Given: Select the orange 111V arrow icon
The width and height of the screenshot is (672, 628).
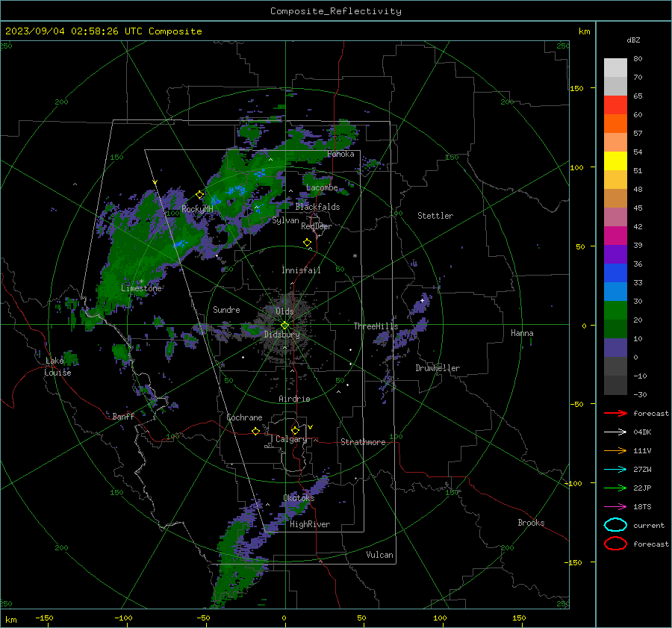Looking at the screenshot, I should 615,450.
